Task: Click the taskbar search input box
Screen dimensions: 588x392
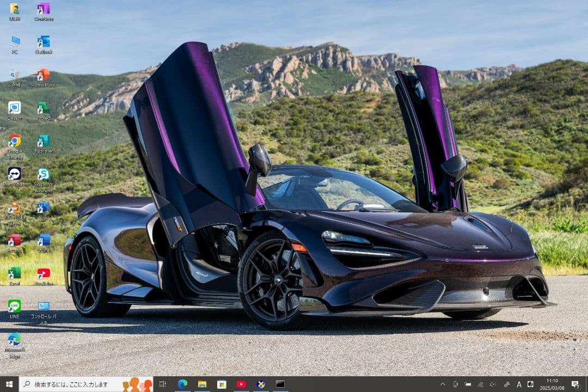Action: (x=76, y=384)
